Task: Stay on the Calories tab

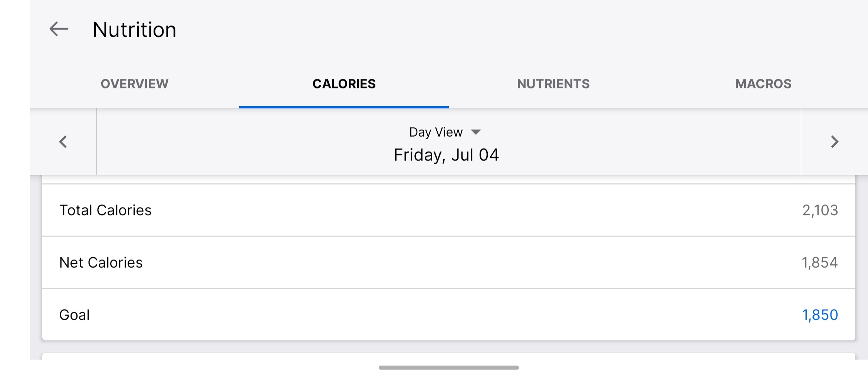Action: 344,84
